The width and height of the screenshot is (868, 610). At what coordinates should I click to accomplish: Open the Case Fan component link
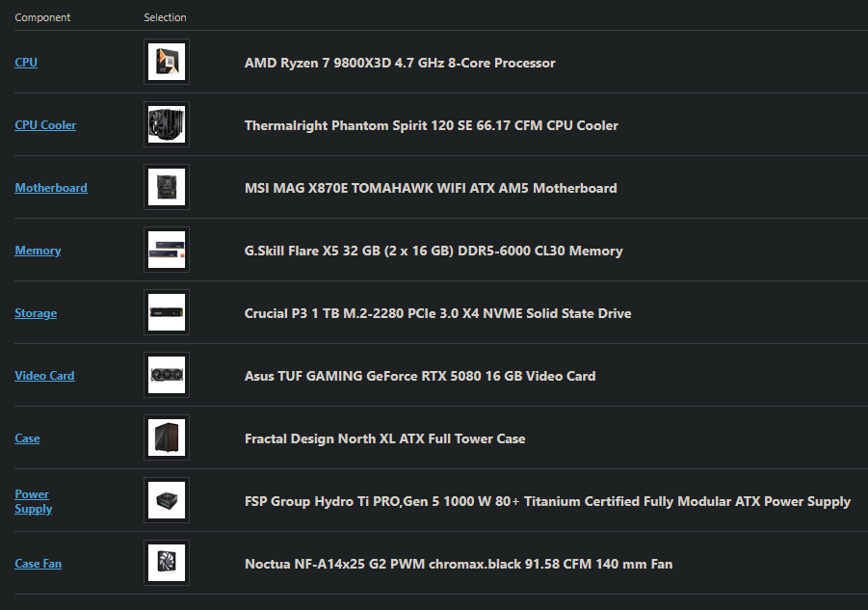39,563
